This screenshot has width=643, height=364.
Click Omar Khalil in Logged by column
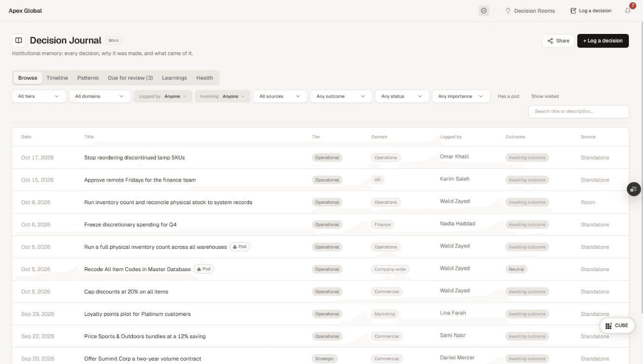click(454, 157)
